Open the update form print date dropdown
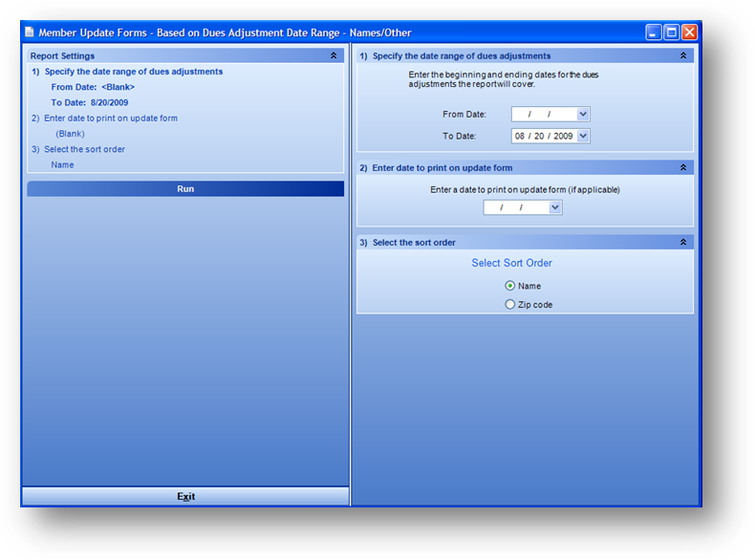 click(x=555, y=207)
